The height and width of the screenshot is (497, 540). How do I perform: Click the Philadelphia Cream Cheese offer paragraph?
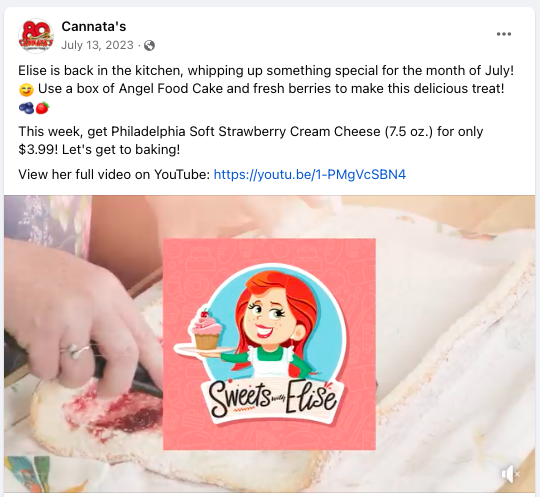pyautogui.click(x=251, y=141)
